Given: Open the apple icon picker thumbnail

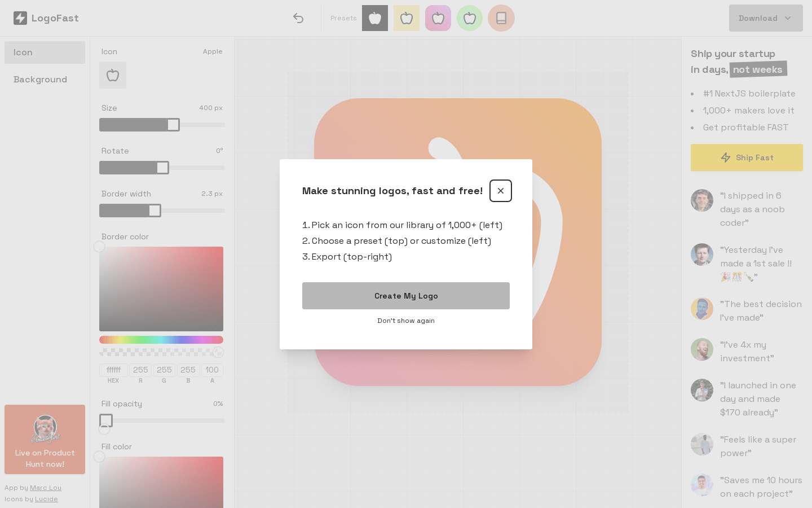Looking at the screenshot, I should click(x=113, y=75).
